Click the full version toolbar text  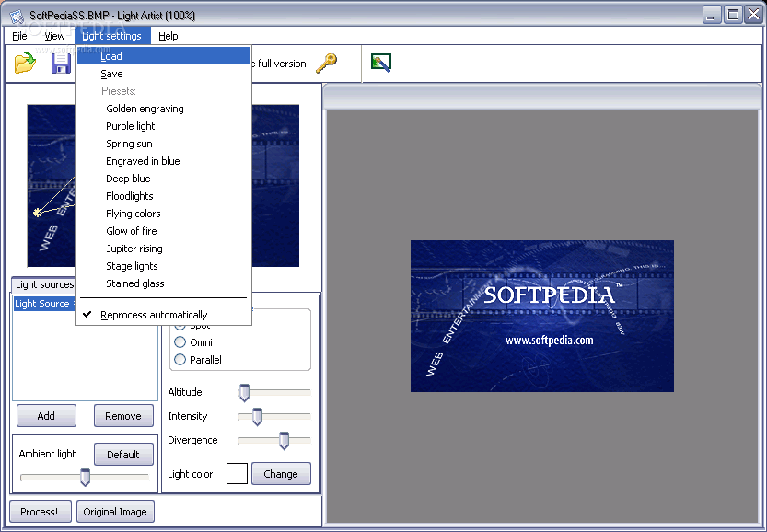click(281, 64)
